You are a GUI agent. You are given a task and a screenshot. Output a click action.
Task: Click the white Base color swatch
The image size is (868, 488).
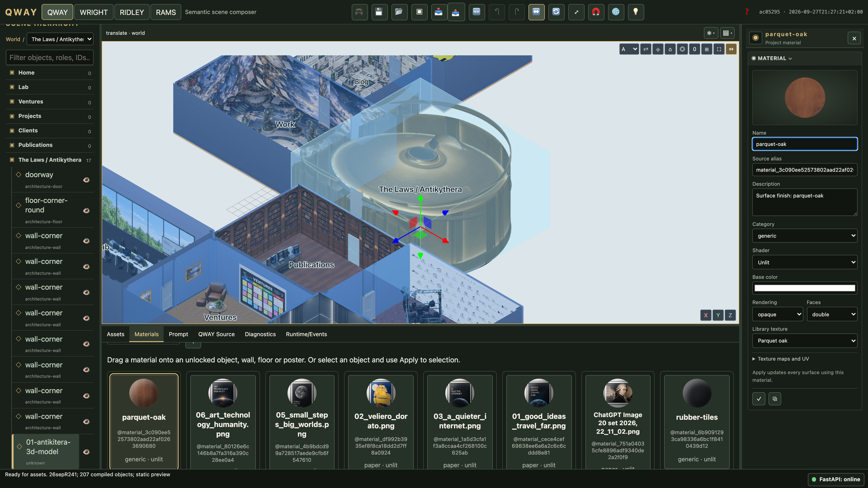click(805, 288)
